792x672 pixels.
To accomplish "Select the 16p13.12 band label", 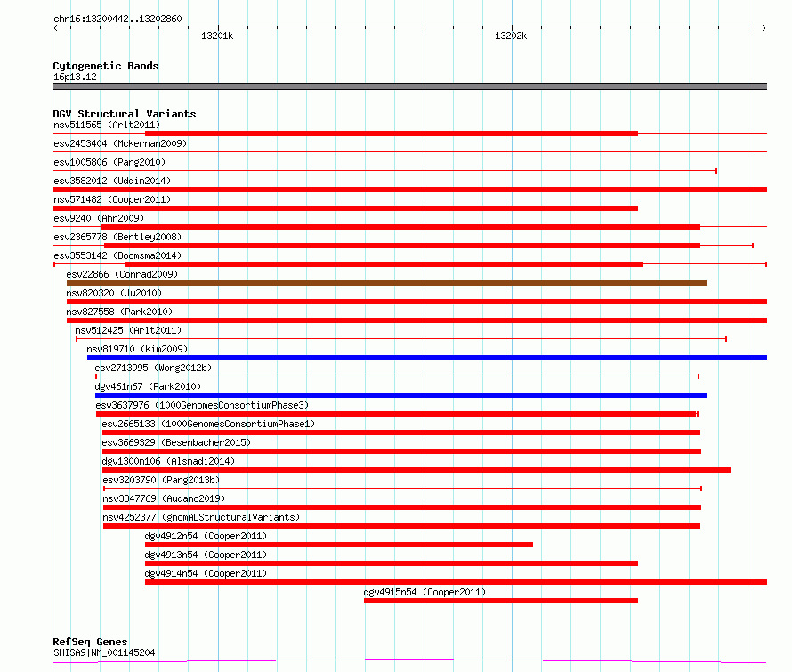I will coord(75,77).
